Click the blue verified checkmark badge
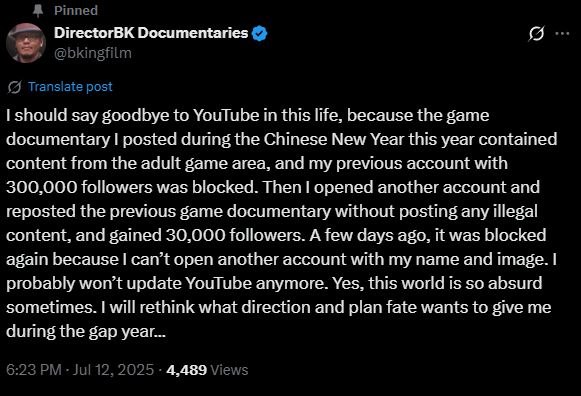 [x=259, y=33]
